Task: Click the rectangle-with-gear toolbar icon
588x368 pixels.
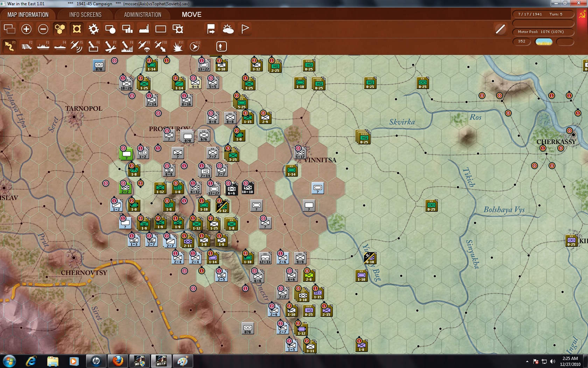Action: coord(178,29)
